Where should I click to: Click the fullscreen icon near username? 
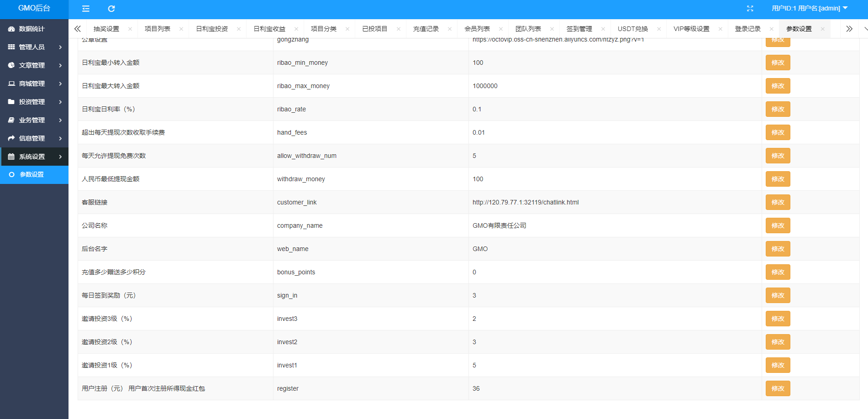coord(750,8)
